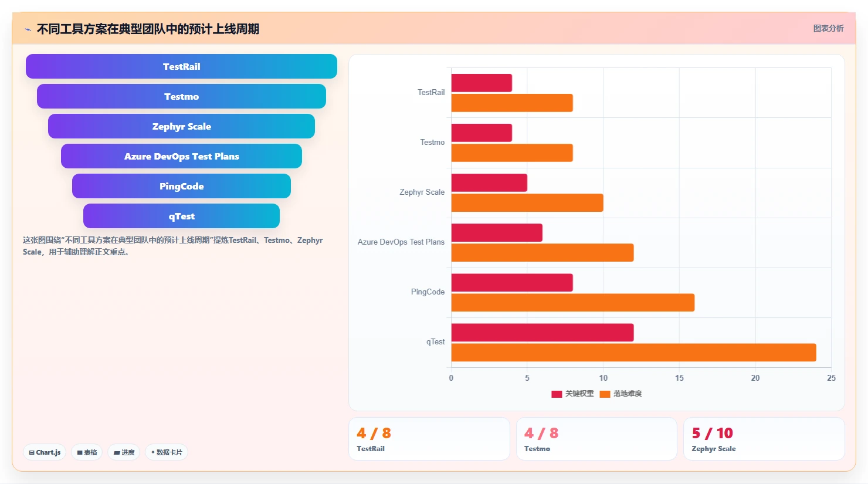The image size is (868, 484).
Task: Click the red 关键权重 bar for qTest
Action: (x=542, y=332)
